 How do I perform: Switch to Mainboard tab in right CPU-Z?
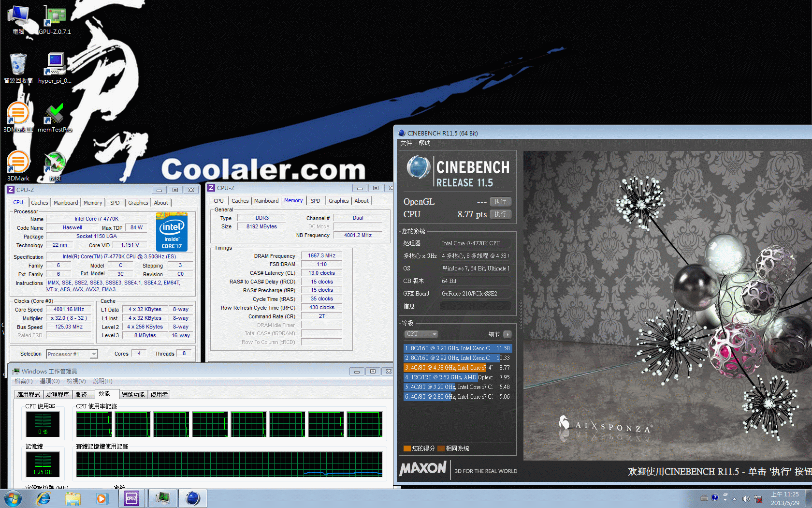click(266, 201)
